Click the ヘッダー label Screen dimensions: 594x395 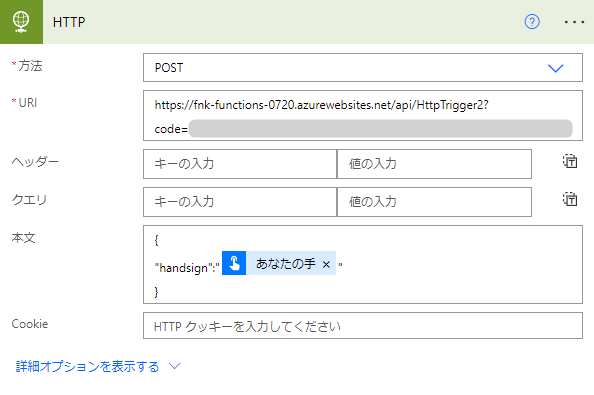click(x=35, y=162)
